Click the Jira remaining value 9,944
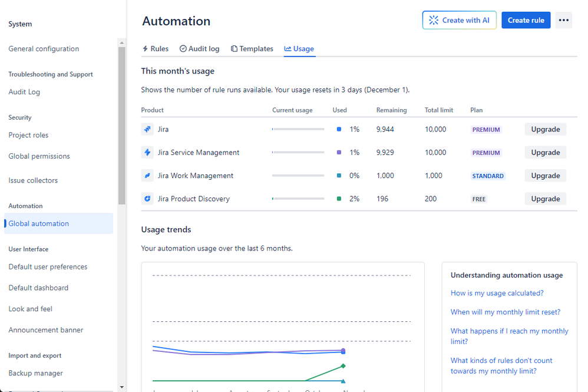 [x=385, y=130]
